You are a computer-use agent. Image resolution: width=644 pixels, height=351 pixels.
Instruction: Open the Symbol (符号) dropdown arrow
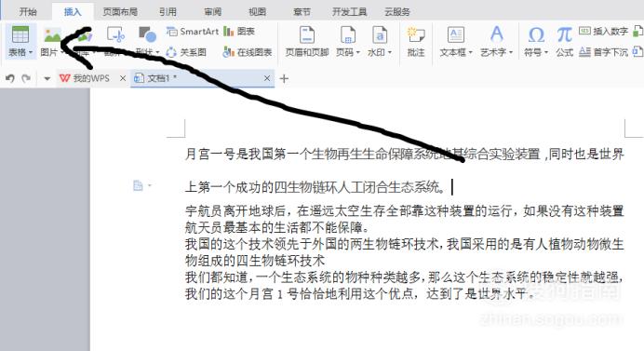tap(546, 53)
